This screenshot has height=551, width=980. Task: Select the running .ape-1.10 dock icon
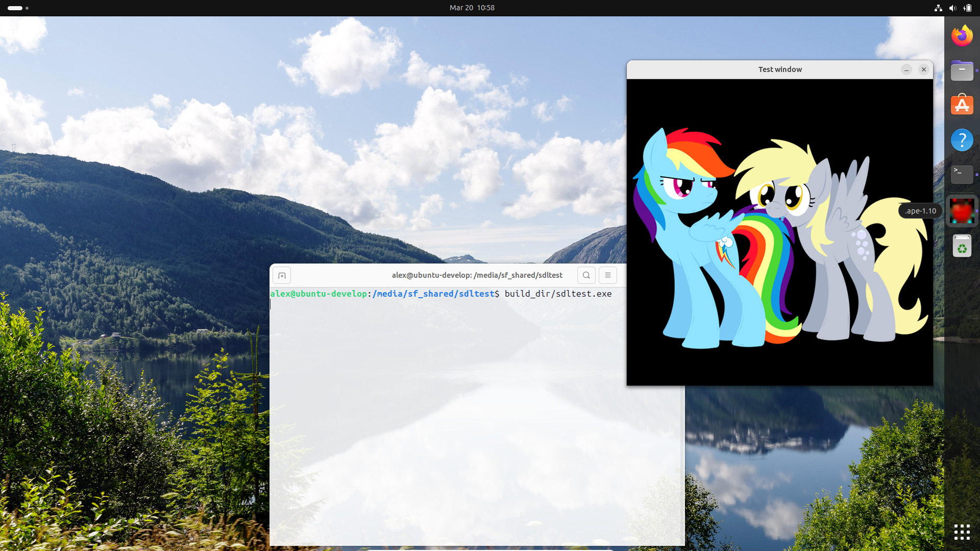962,210
